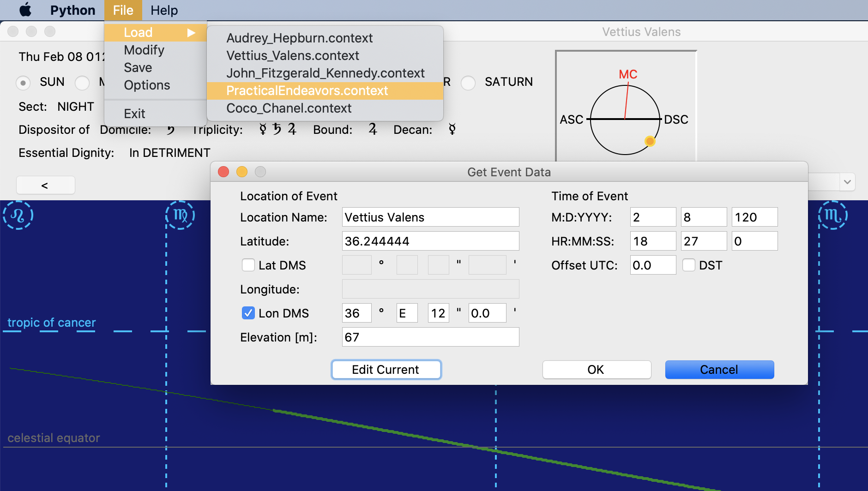Click the previous '<' navigation button
868x491 pixels.
point(45,186)
